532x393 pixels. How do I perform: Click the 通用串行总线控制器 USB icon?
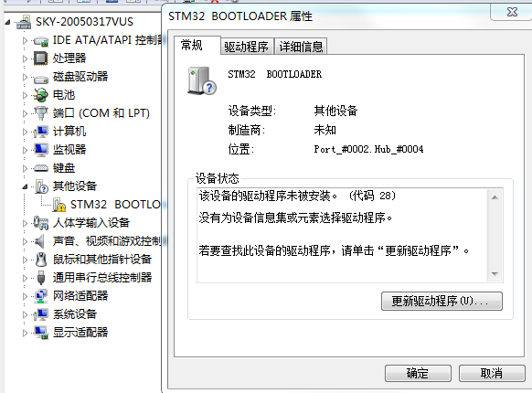(41, 278)
